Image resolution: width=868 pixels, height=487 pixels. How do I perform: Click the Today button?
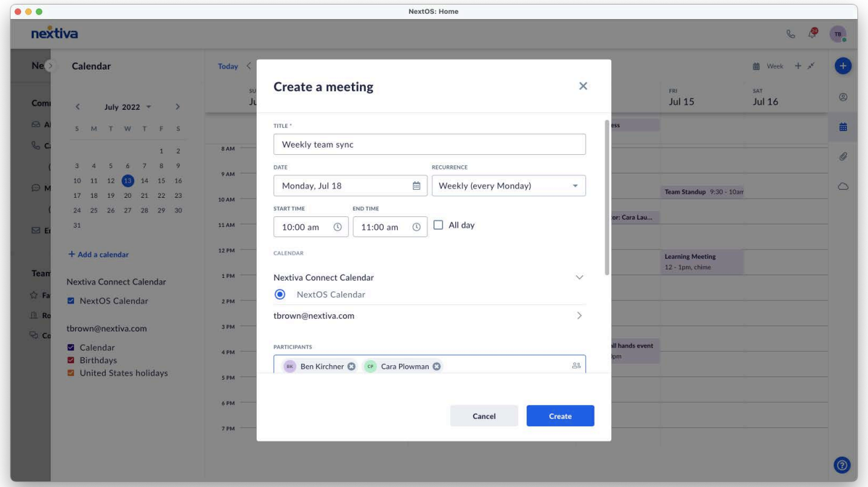(228, 66)
